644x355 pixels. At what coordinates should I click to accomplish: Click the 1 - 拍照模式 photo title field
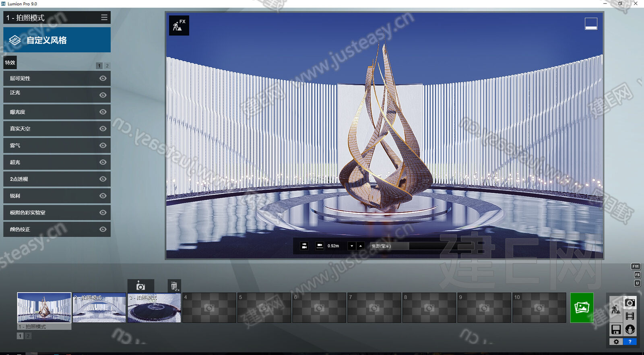(50, 17)
